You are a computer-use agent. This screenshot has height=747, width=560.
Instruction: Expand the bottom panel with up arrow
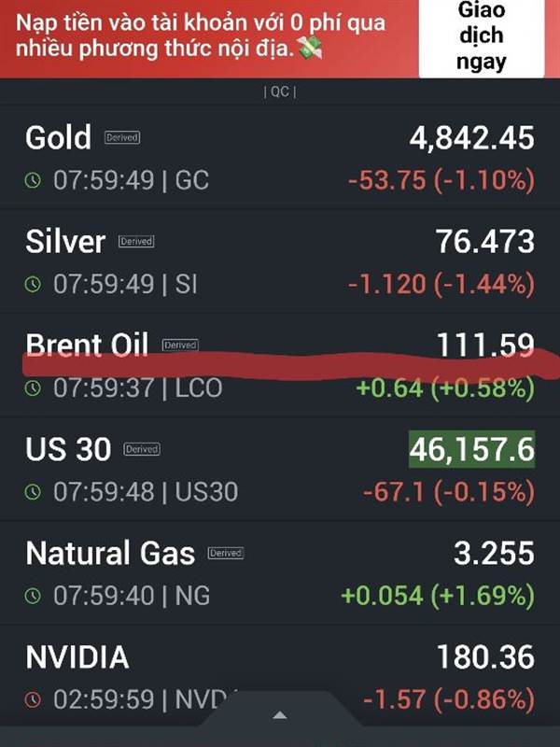[279, 715]
